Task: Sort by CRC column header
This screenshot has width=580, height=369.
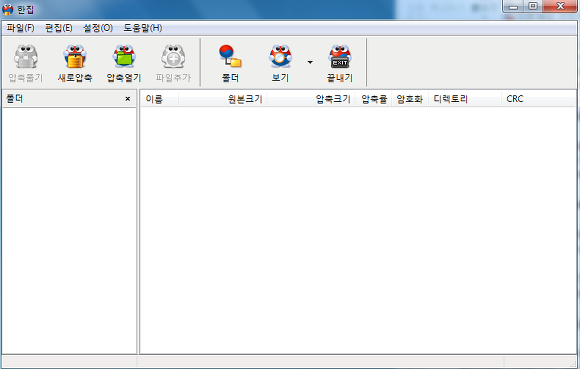Action: pos(538,99)
